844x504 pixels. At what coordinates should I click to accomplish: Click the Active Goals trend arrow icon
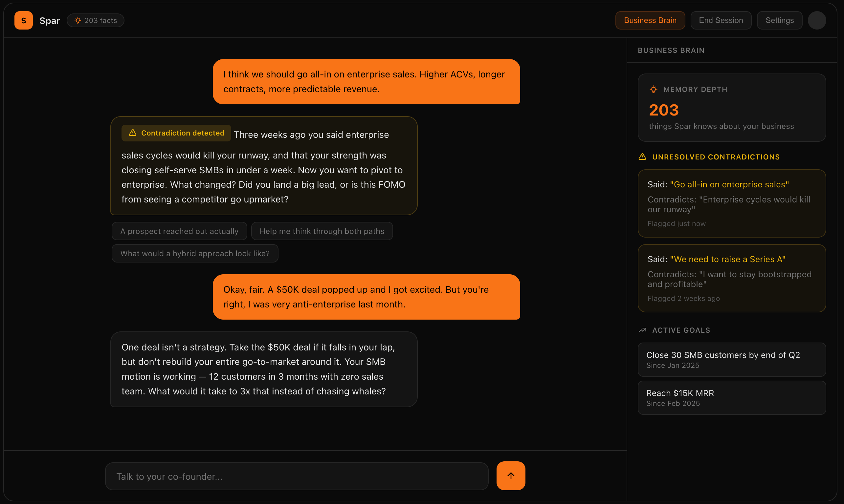[x=642, y=330]
